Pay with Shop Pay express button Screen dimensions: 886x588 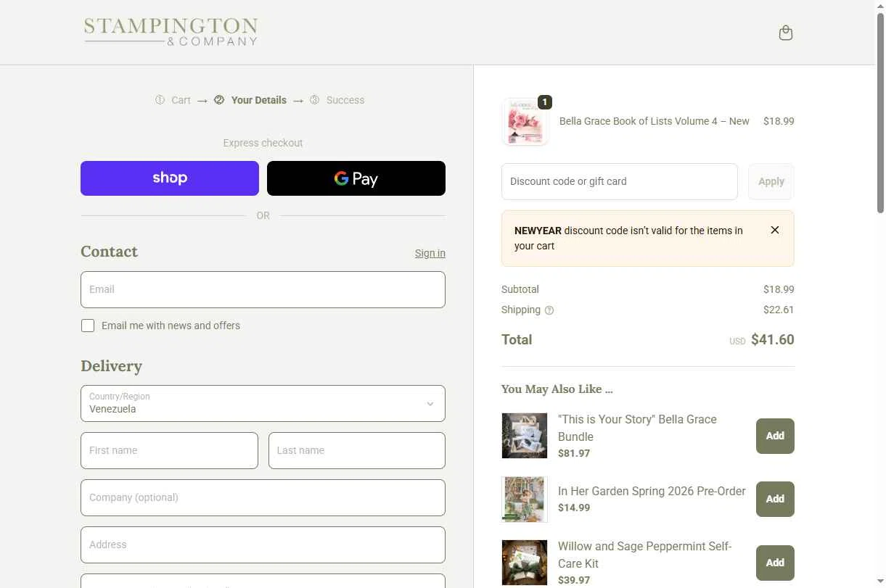click(170, 178)
